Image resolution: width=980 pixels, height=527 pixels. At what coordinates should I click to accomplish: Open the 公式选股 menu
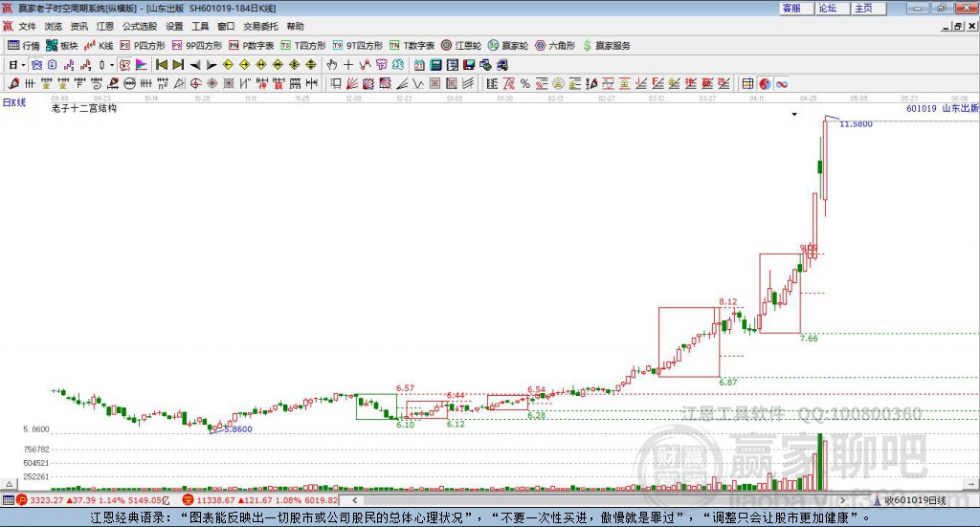(x=140, y=26)
